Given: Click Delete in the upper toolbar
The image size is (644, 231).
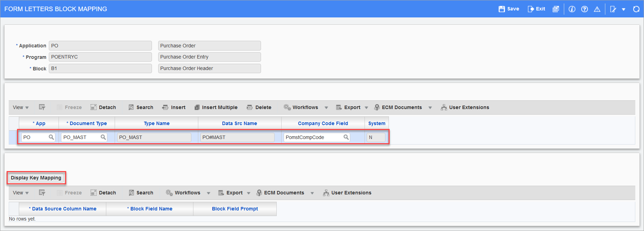Looking at the screenshot, I should [259, 107].
